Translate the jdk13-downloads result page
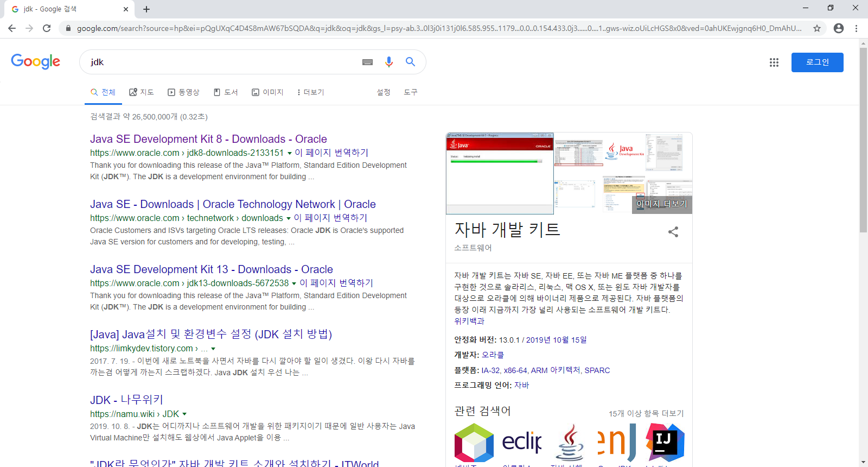Image resolution: width=868 pixels, height=467 pixels. 336,283
